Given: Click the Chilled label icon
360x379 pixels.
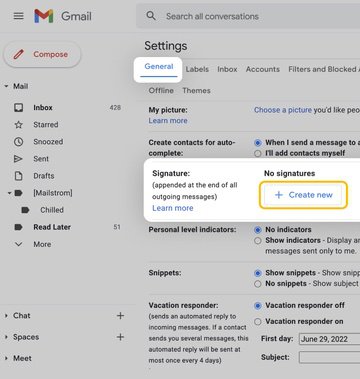Looking at the screenshot, I should click(25, 210).
